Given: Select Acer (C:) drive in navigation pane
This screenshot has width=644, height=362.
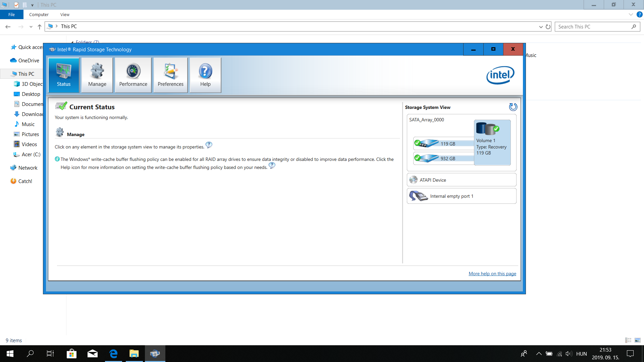Looking at the screenshot, I should coord(27,154).
